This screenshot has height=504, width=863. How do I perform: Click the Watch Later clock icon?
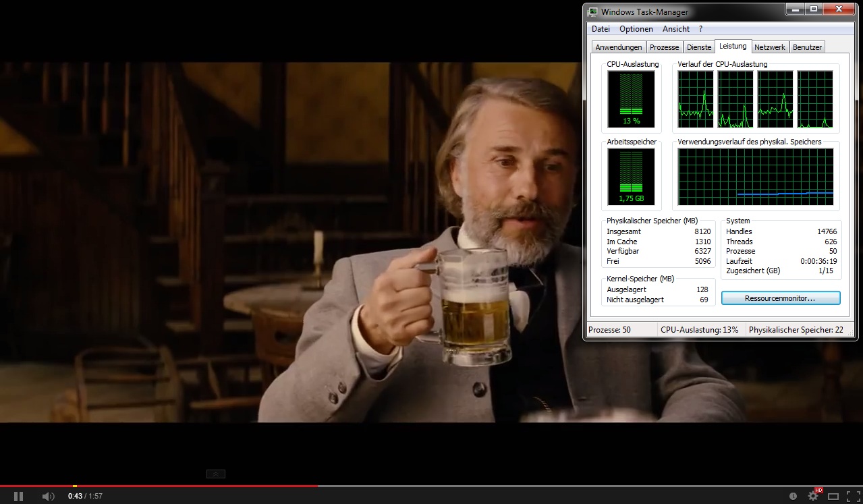tap(793, 497)
